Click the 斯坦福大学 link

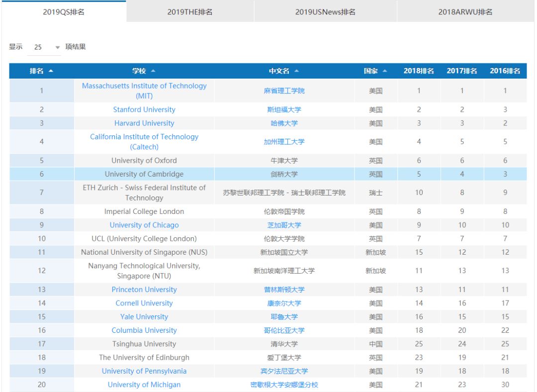click(x=284, y=109)
